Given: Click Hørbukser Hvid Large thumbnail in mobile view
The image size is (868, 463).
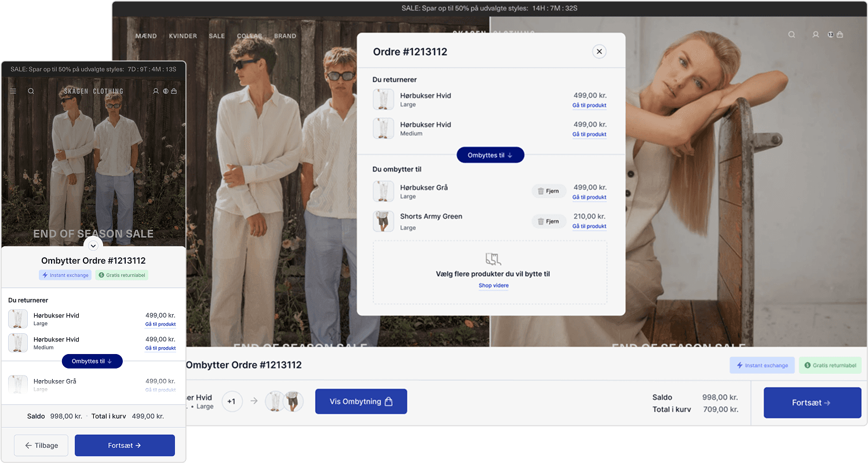Looking at the screenshot, I should click(18, 319).
